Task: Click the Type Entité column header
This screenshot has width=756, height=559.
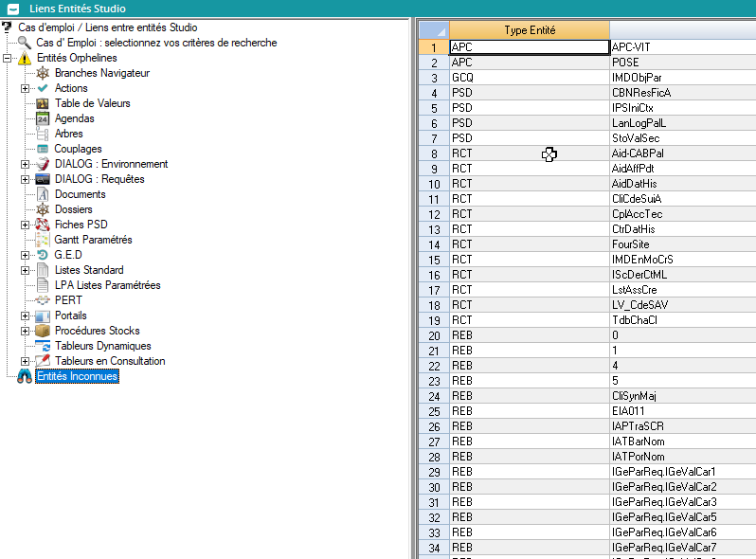Action: [x=529, y=29]
